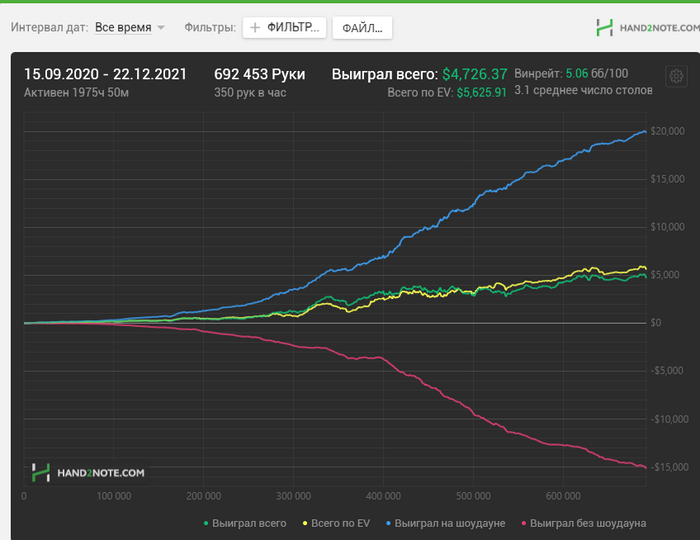Image resolution: width=700 pixels, height=540 pixels.
Task: Click the '+ ФИЛЬТР...' add filter button
Action: [284, 28]
